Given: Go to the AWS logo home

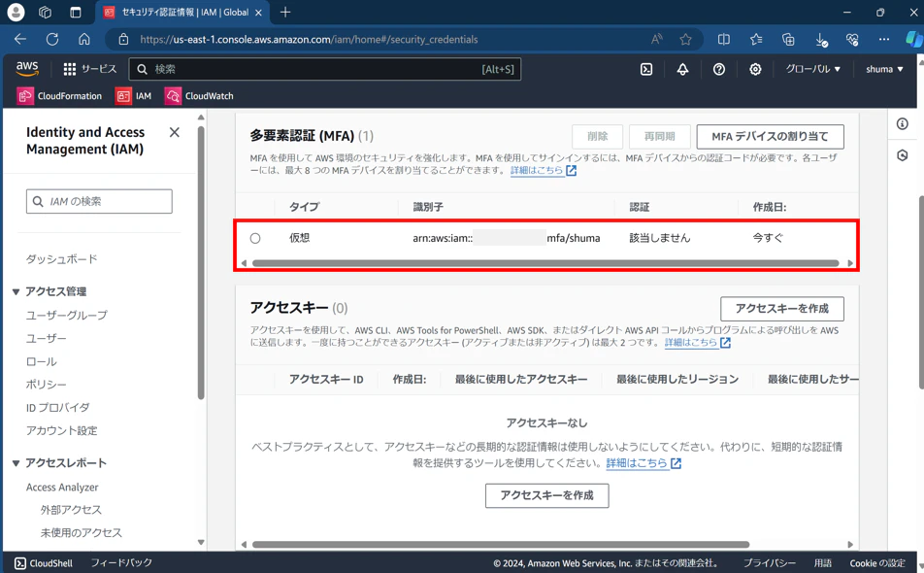Looking at the screenshot, I should (x=27, y=68).
